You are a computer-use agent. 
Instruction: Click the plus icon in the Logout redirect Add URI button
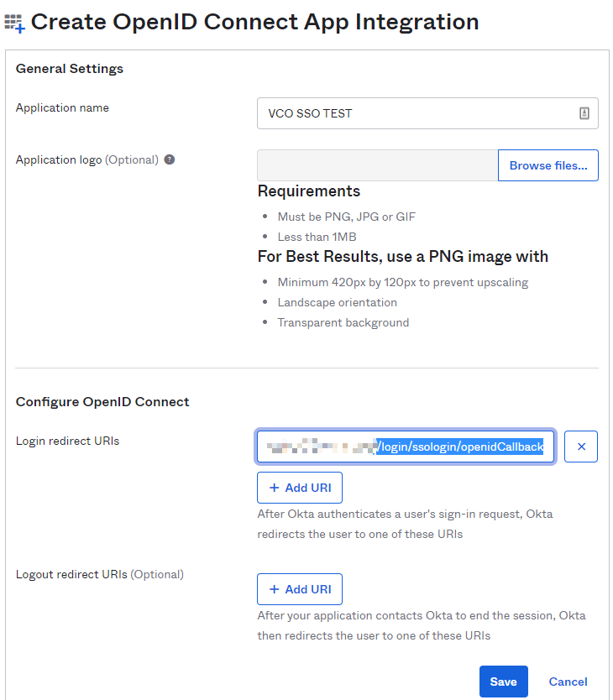(275, 589)
